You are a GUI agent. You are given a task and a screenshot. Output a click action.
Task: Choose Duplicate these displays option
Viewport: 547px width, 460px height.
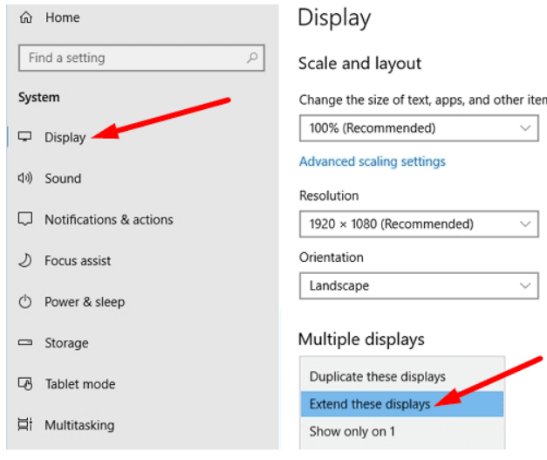click(x=402, y=377)
